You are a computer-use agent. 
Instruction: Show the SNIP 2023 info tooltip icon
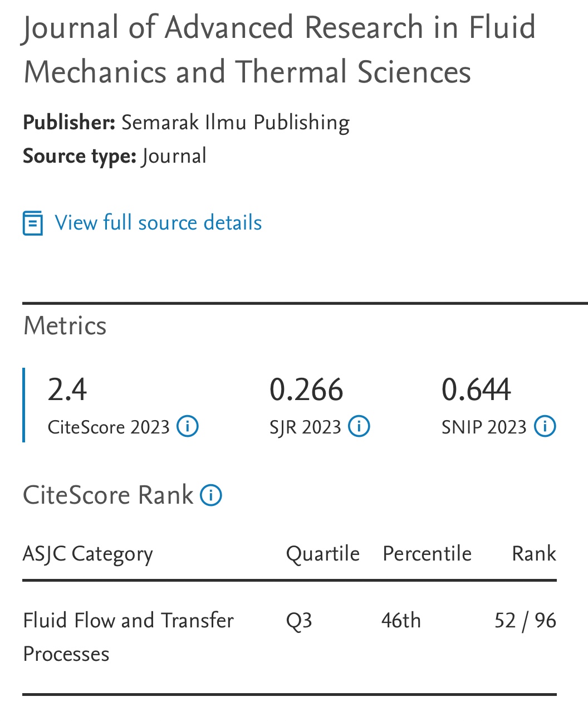545,426
